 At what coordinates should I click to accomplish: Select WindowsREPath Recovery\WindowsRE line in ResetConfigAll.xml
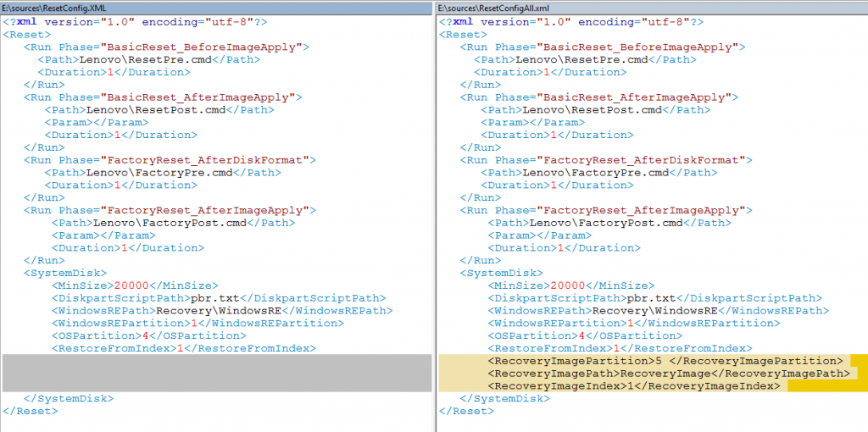(x=659, y=310)
